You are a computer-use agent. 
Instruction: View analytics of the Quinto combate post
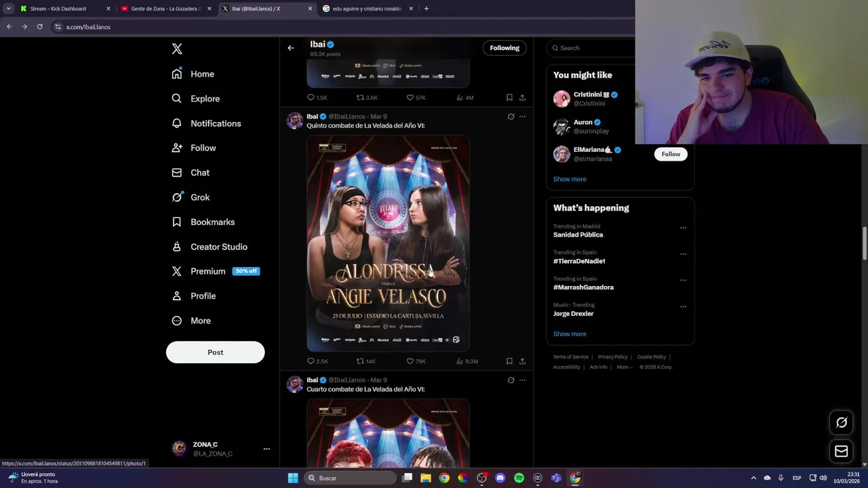[x=467, y=361]
